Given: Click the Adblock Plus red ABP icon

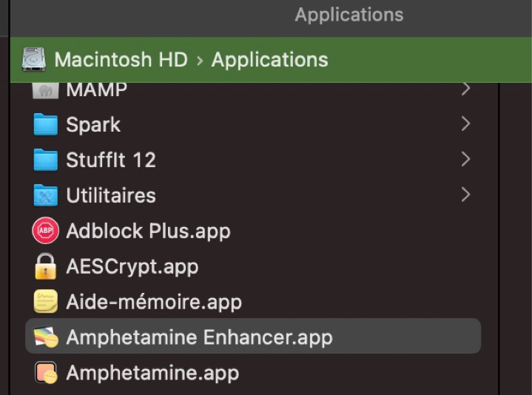Looking at the screenshot, I should 46,231.
